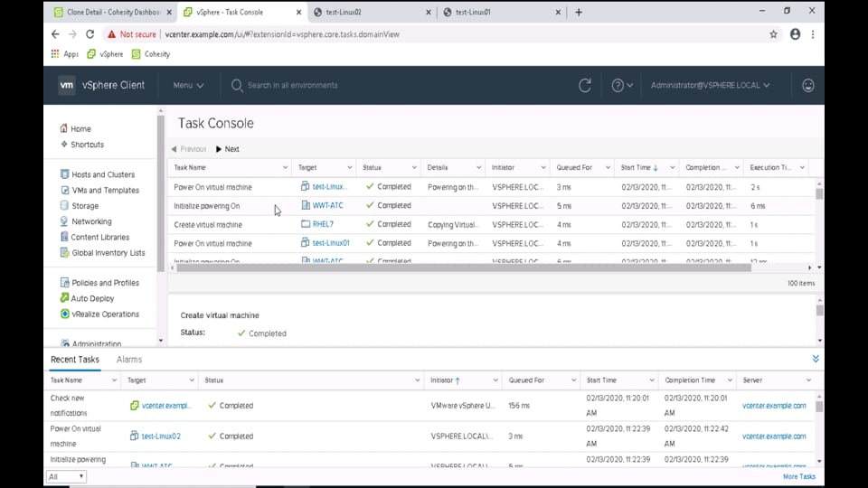Open the Details column filter dropdown
The height and width of the screenshot is (488, 868).
coord(478,168)
